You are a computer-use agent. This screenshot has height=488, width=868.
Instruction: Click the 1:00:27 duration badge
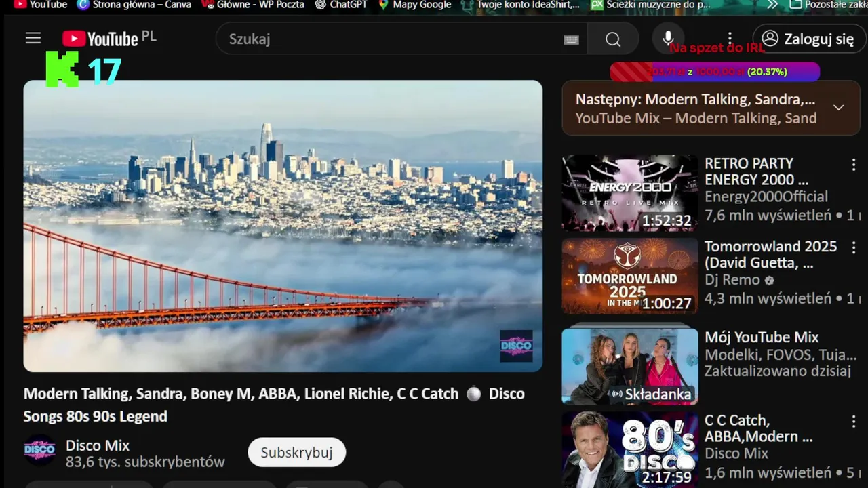click(667, 304)
